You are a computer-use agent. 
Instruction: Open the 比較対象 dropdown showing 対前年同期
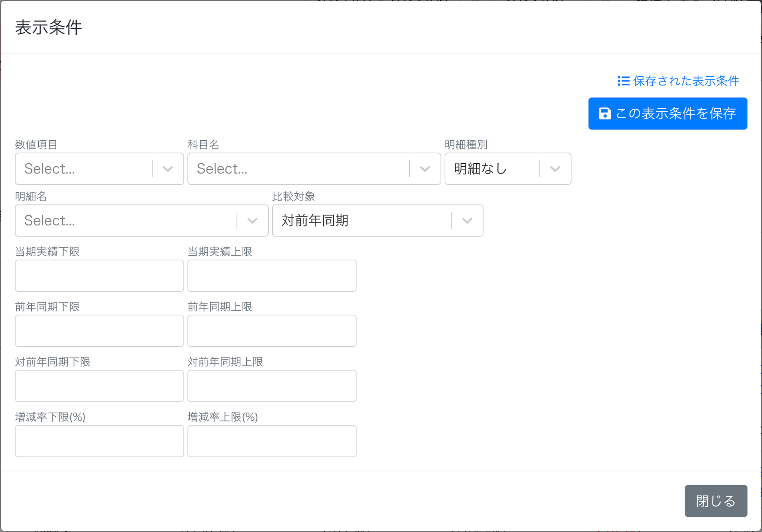tap(378, 220)
